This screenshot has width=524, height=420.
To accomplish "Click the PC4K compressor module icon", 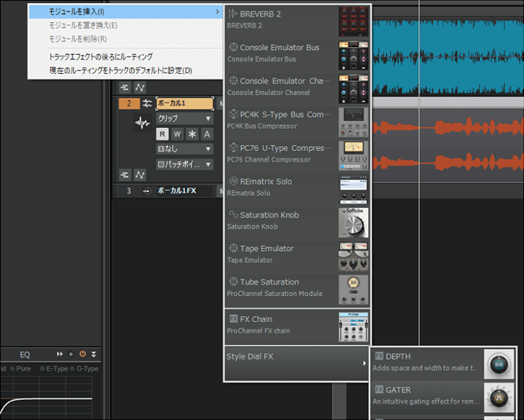I will click(233, 114).
